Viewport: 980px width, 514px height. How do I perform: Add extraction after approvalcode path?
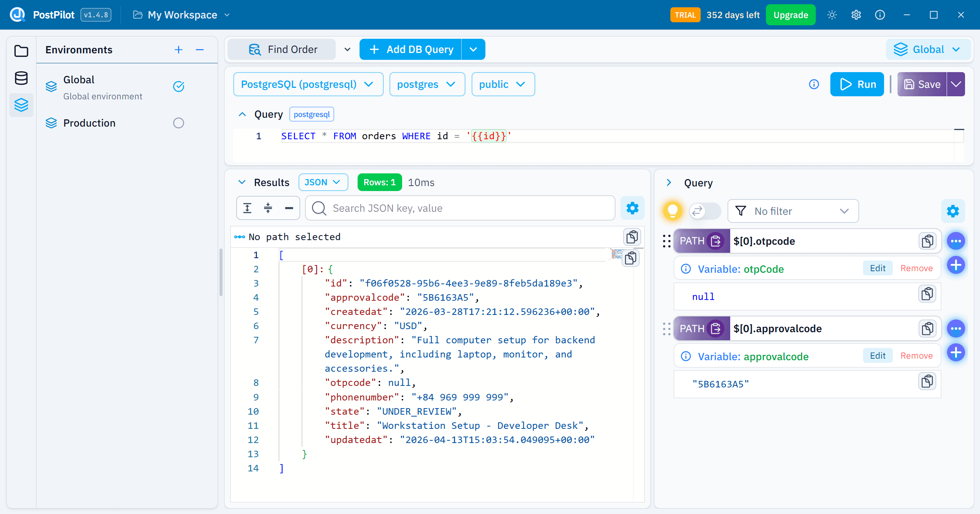(x=956, y=353)
